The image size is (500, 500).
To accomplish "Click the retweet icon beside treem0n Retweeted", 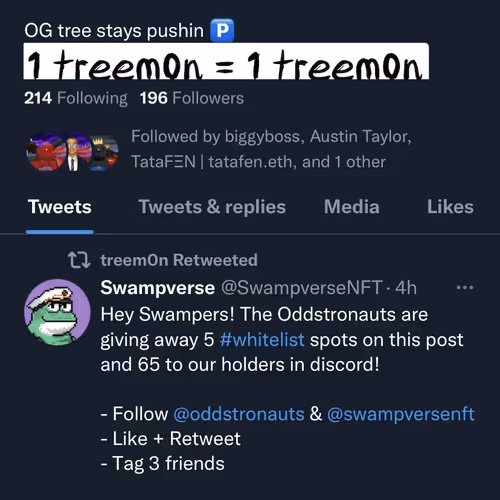I will pos(79,260).
